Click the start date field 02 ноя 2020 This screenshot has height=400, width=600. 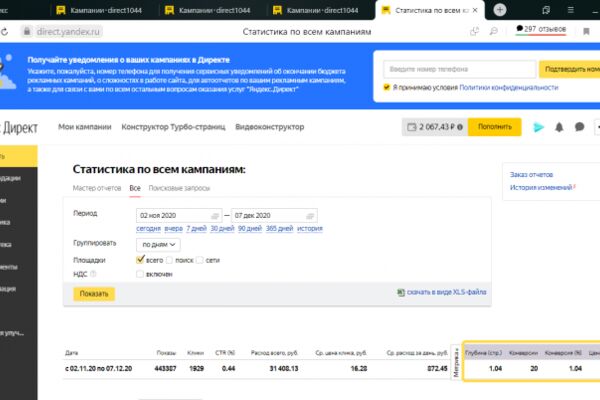(x=179, y=216)
